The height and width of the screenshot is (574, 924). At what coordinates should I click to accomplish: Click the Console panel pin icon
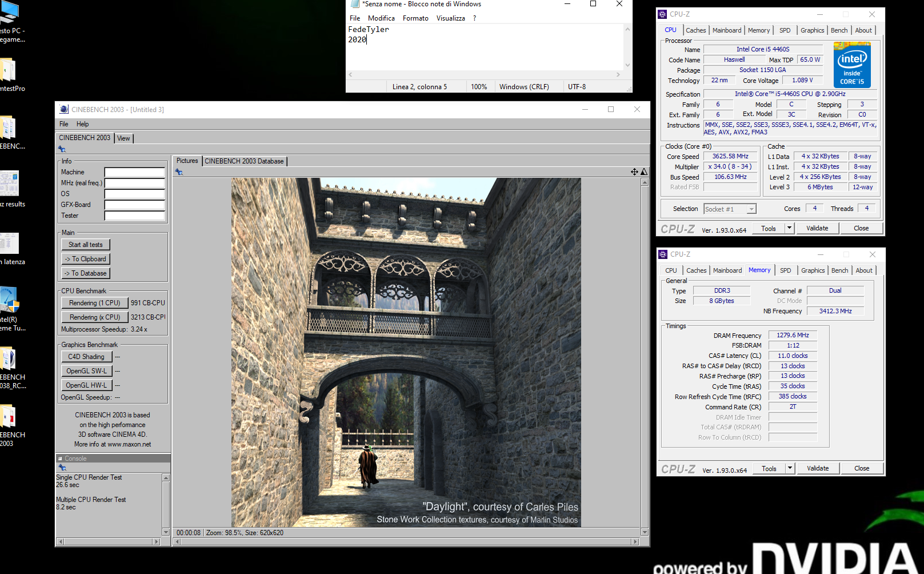[x=62, y=468]
